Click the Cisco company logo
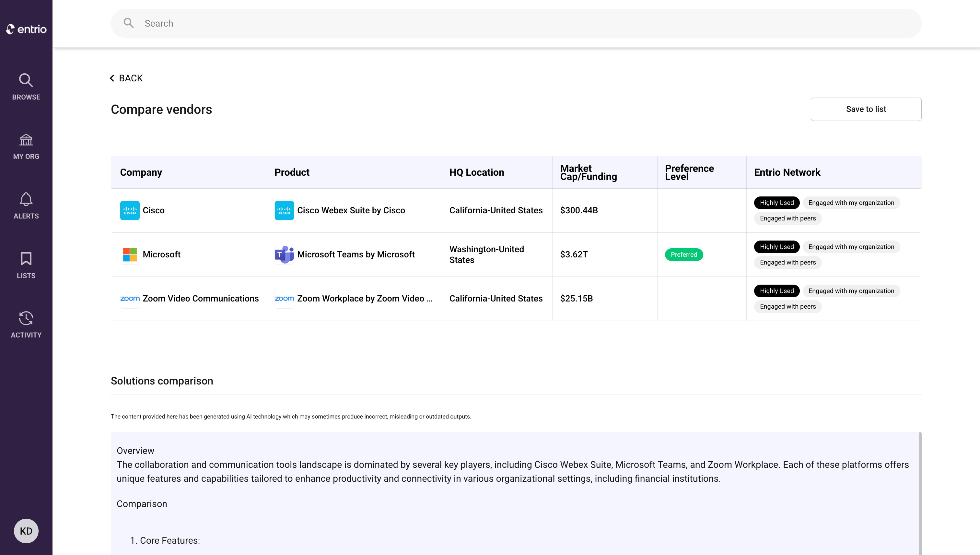 [130, 210]
